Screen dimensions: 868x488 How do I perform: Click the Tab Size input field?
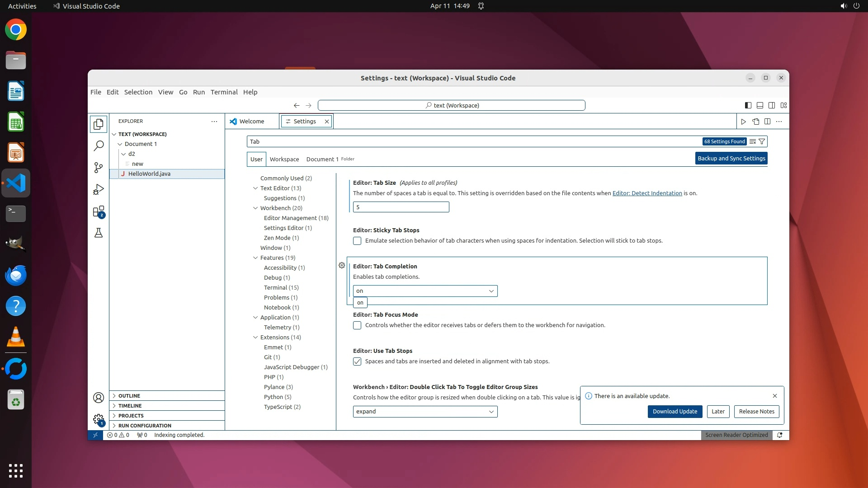point(401,207)
